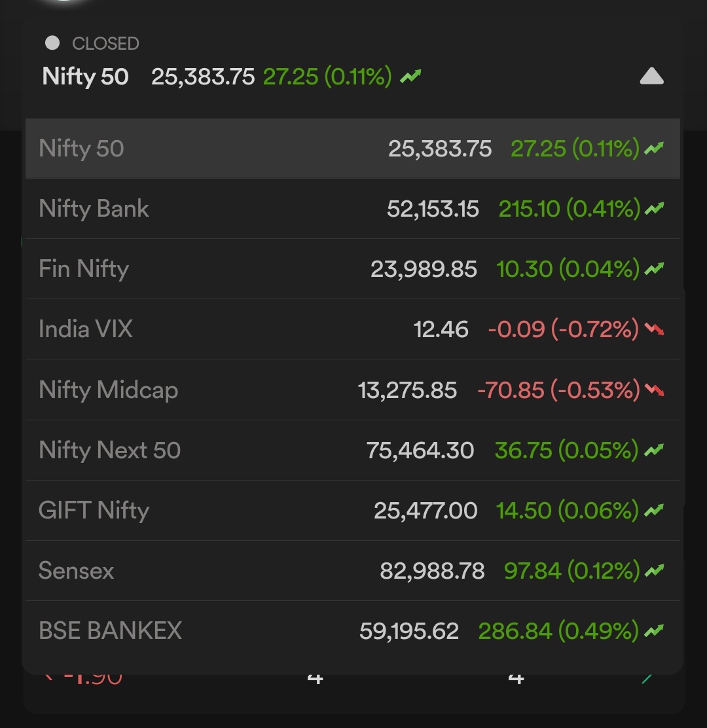
Task: Collapse the index list with the triangle arrow
Action: click(x=651, y=76)
